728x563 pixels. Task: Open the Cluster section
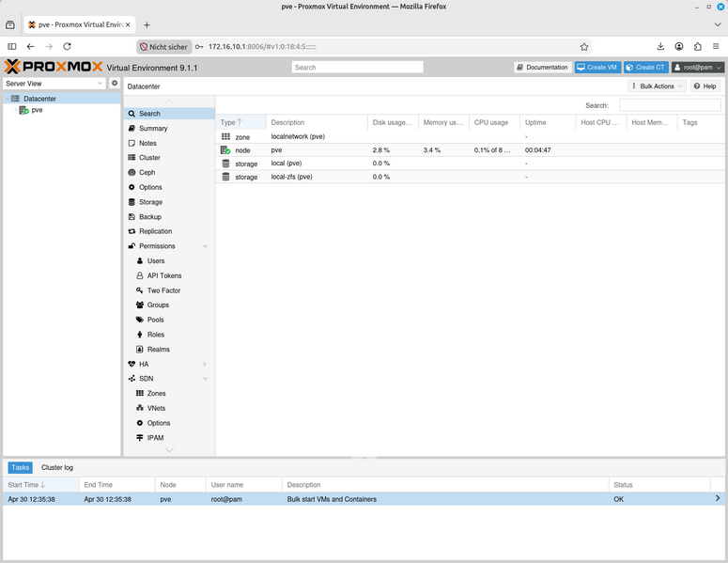coord(169,158)
